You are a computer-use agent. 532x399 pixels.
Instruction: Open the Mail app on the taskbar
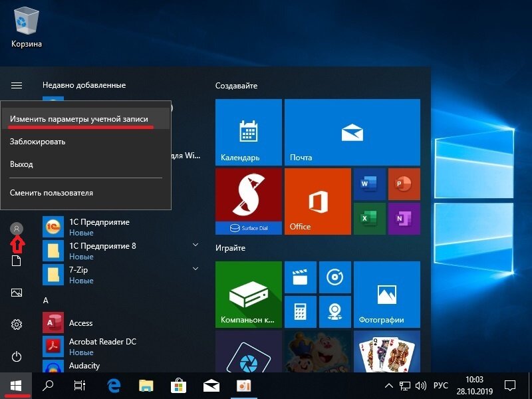pyautogui.click(x=211, y=386)
